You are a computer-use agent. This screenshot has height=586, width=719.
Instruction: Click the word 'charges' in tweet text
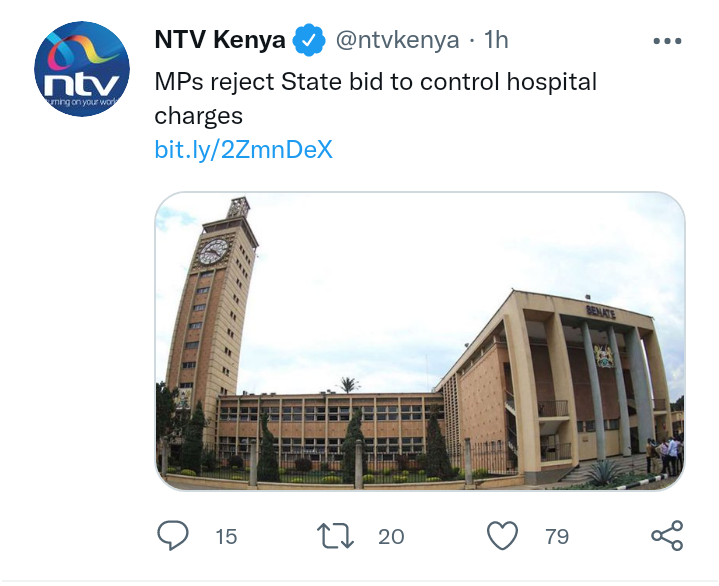199,116
